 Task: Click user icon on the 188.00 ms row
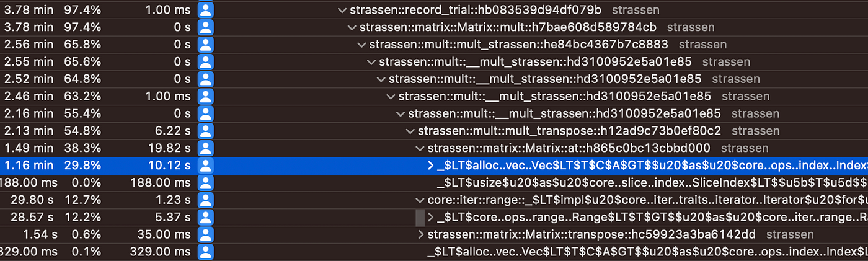205,183
